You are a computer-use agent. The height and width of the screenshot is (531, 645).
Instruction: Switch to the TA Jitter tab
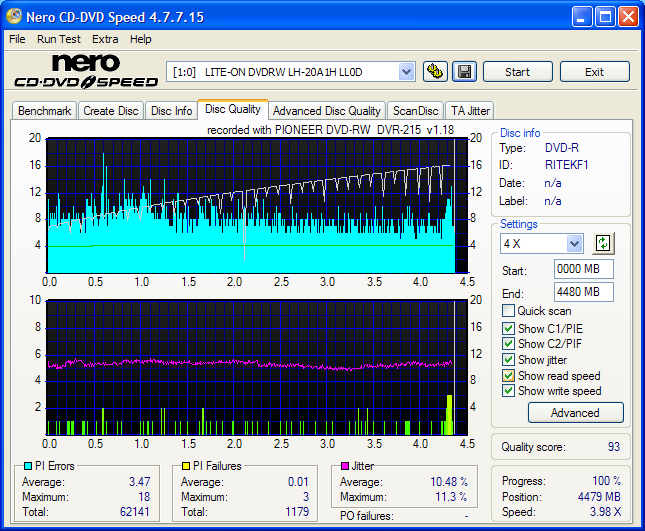[x=469, y=111]
